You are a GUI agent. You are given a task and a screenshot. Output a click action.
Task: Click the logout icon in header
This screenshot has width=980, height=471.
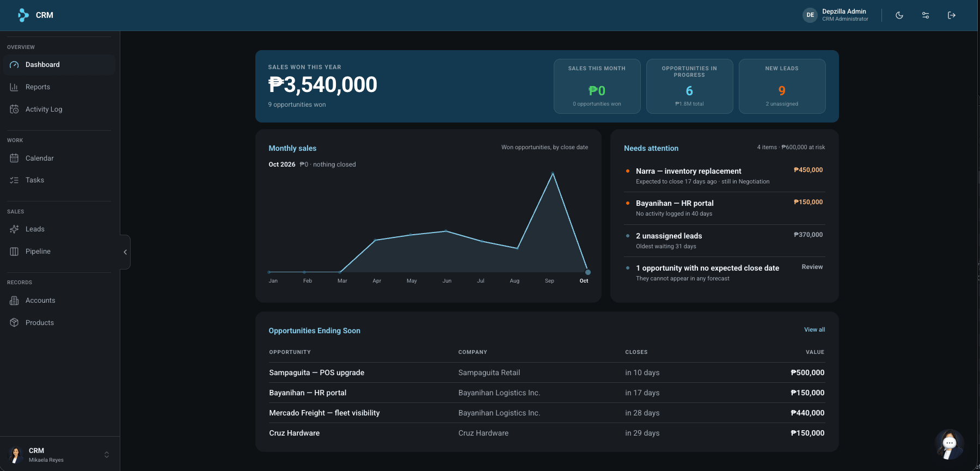952,15
